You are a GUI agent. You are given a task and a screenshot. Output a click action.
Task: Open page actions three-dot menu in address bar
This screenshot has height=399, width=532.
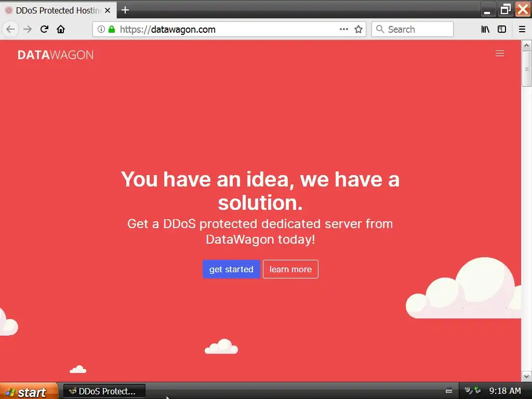[344, 29]
